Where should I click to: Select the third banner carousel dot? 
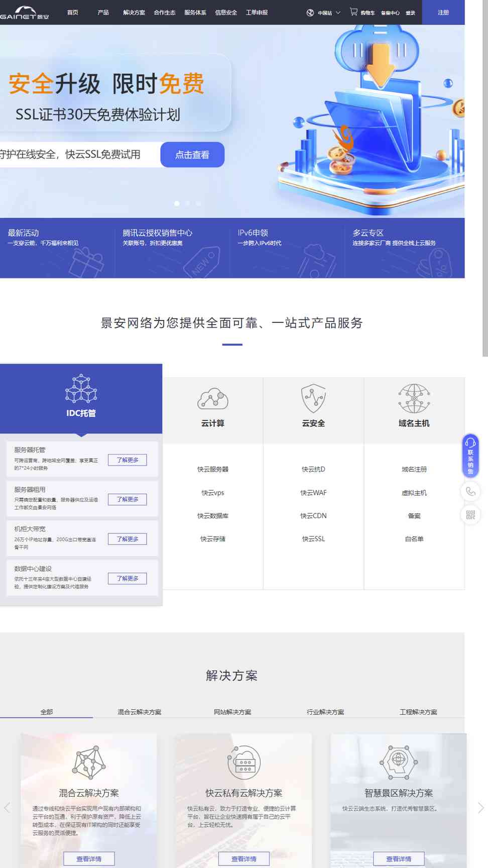click(x=199, y=203)
